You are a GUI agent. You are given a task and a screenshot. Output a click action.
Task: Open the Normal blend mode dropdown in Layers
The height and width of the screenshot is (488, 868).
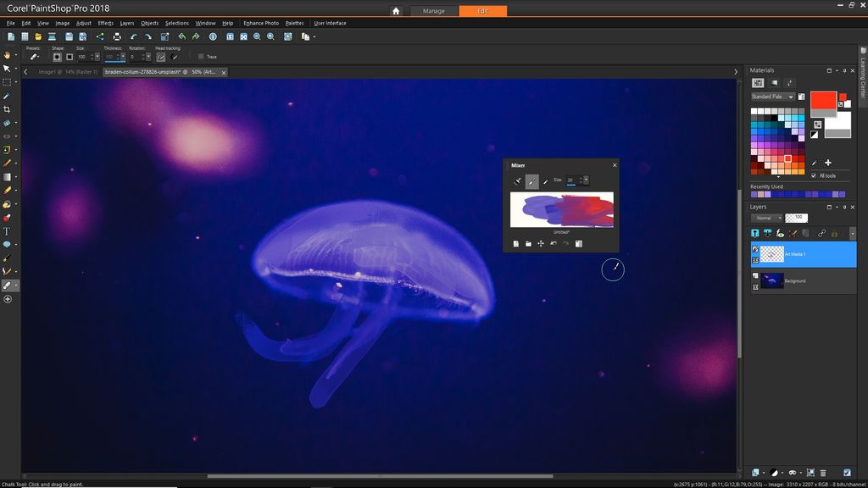coord(765,218)
